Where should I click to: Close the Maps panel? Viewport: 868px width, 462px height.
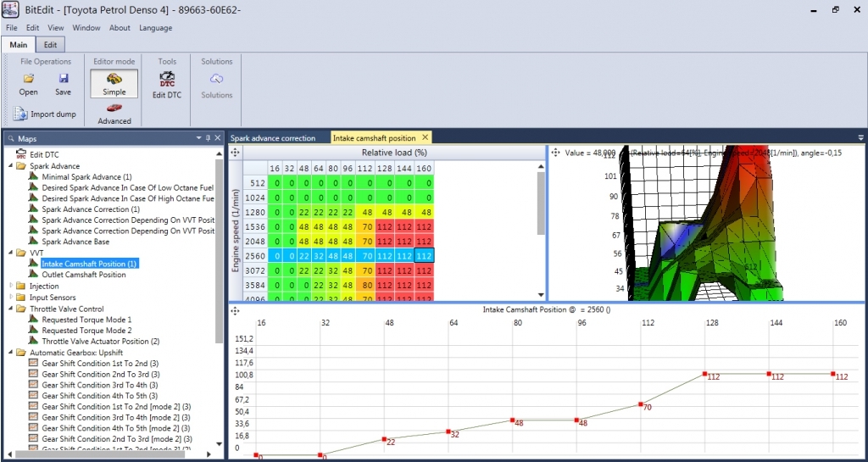coord(218,138)
